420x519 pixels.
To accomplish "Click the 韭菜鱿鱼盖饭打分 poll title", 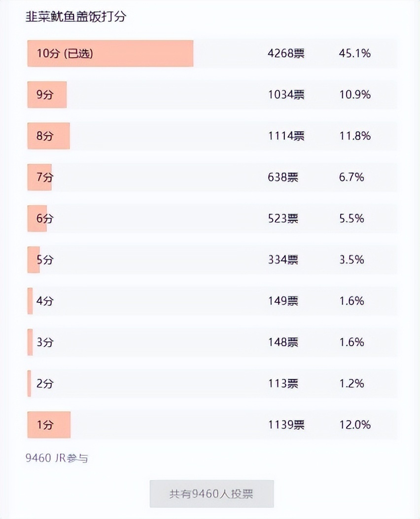I will tap(76, 16).
